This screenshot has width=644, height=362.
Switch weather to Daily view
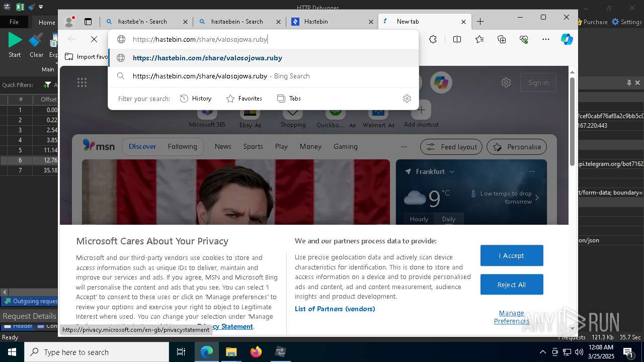pos(449,219)
